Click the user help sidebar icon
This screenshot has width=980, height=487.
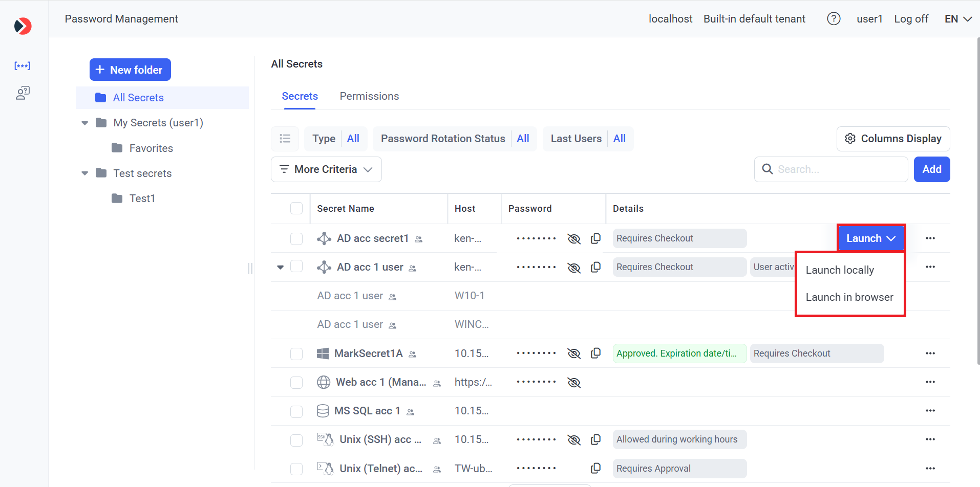coord(23,93)
